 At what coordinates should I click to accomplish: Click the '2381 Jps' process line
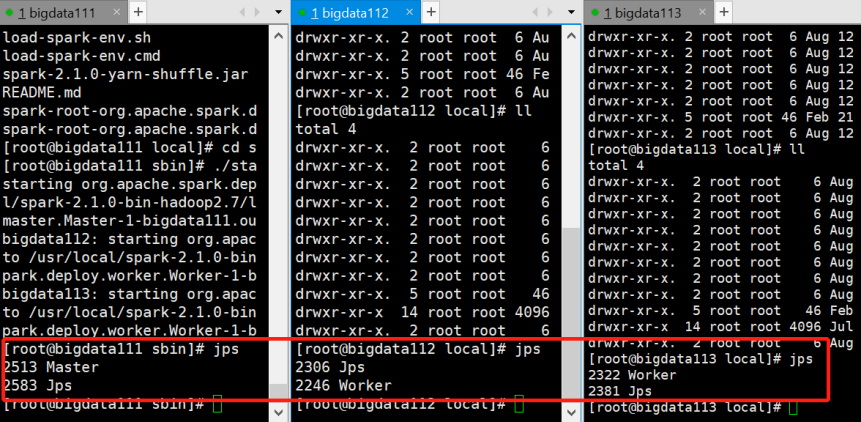click(x=619, y=391)
